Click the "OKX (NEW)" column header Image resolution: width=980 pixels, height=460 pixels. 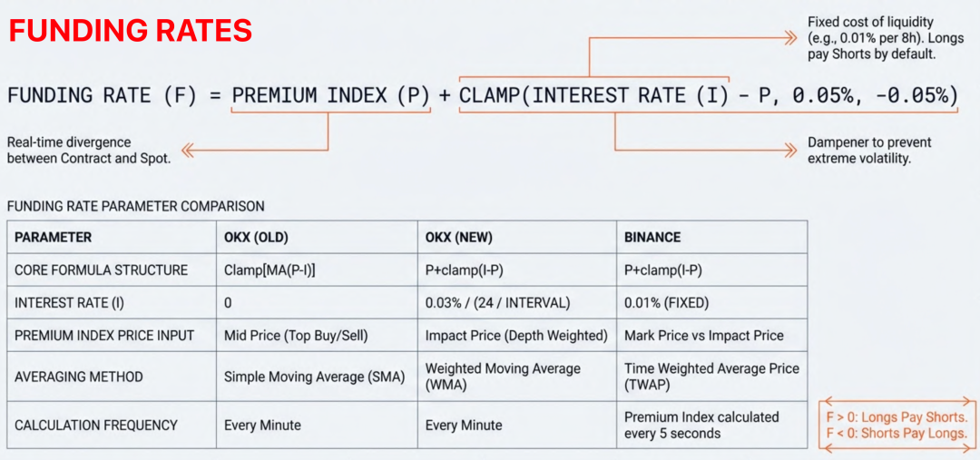point(459,237)
